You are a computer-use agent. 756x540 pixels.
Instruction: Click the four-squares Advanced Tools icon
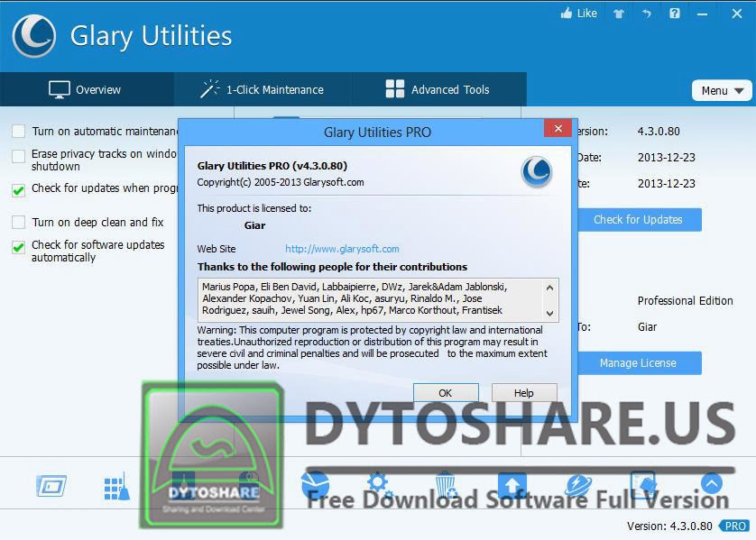395,89
